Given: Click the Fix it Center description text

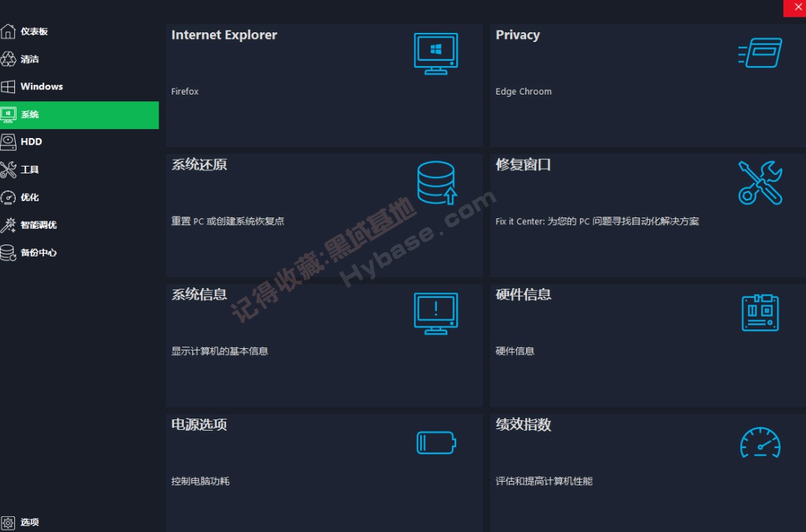Looking at the screenshot, I should coord(597,221).
